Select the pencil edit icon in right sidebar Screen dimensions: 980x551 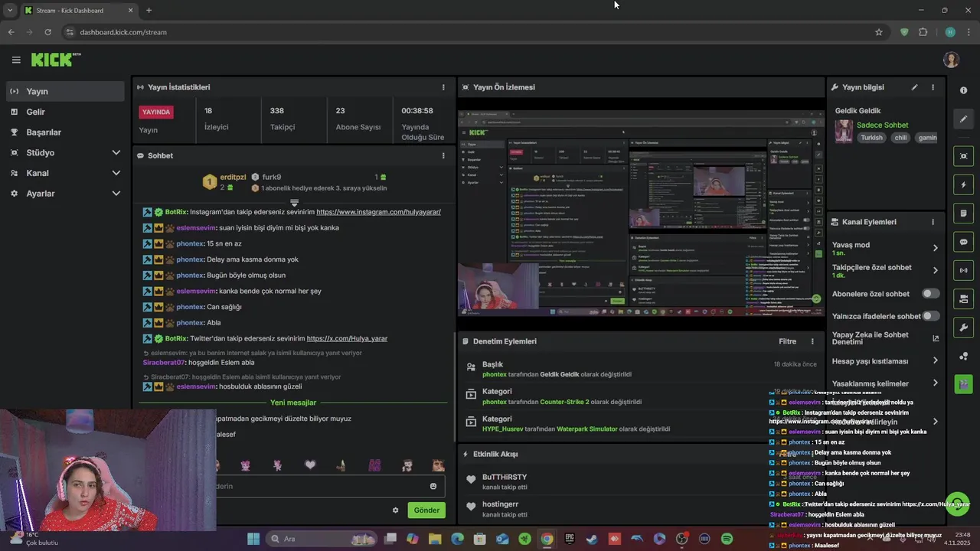pos(963,119)
